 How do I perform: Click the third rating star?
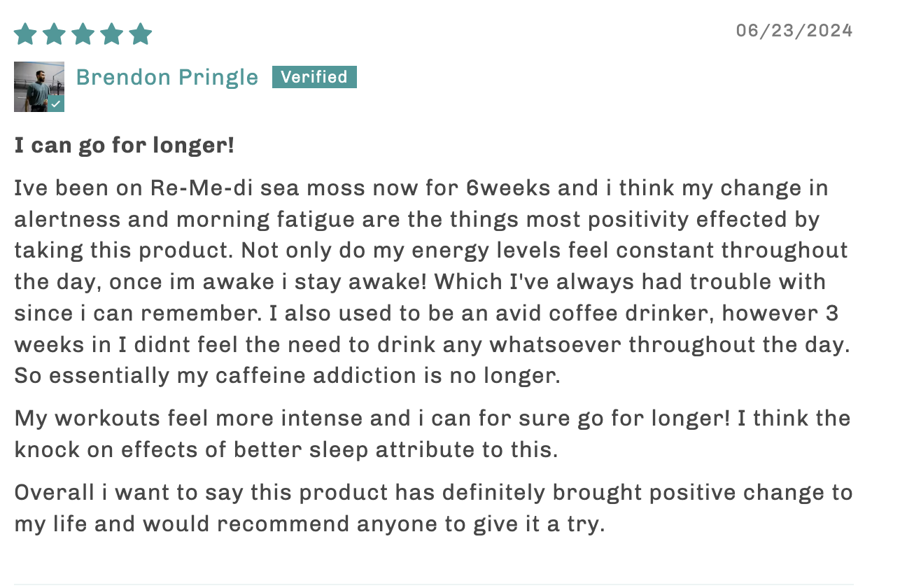tap(83, 34)
